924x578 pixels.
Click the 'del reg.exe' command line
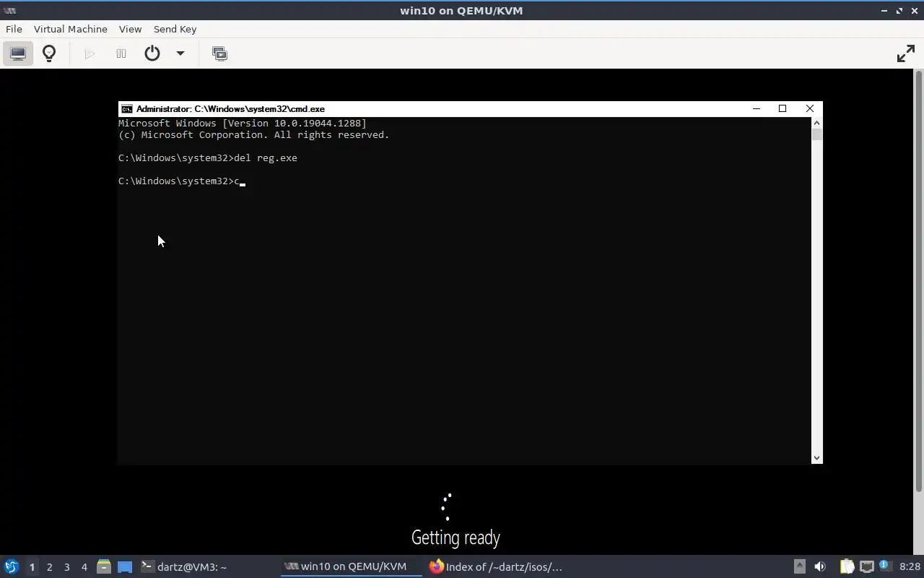(x=208, y=158)
